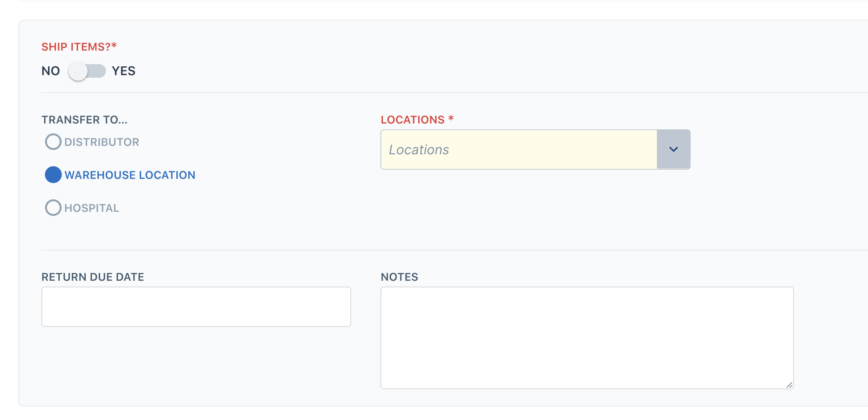Viewport: 868px width, 420px height.
Task: Toggle the Ship Items switch
Action: click(87, 71)
